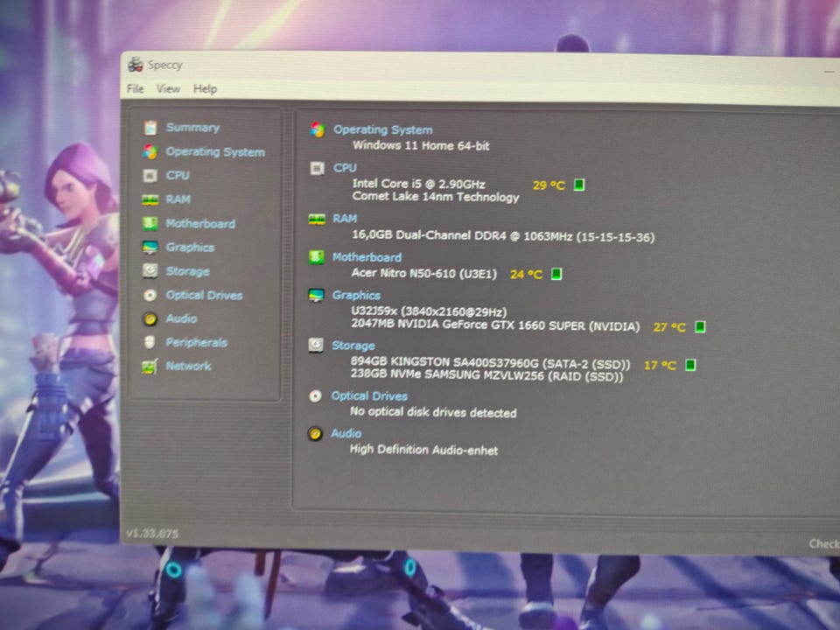The width and height of the screenshot is (840, 630).
Task: Click the Motherboard heading link in summary
Action: point(367,257)
